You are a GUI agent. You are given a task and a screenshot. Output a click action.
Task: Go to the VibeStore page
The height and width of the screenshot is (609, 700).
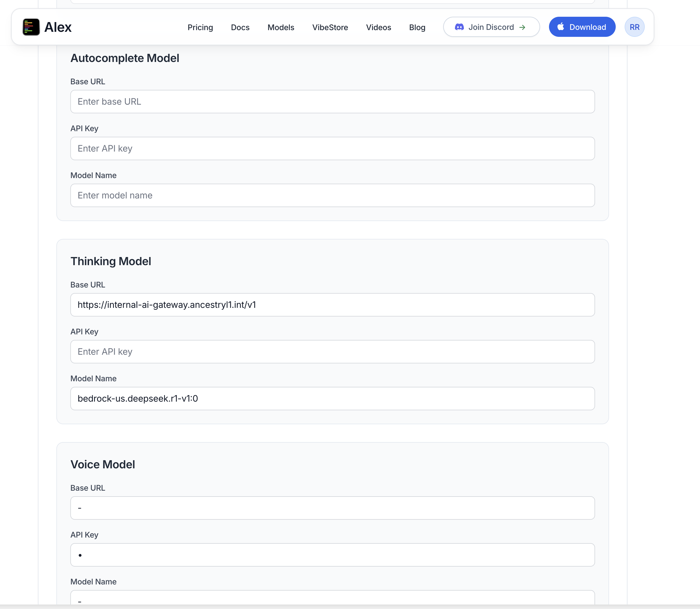click(x=330, y=28)
